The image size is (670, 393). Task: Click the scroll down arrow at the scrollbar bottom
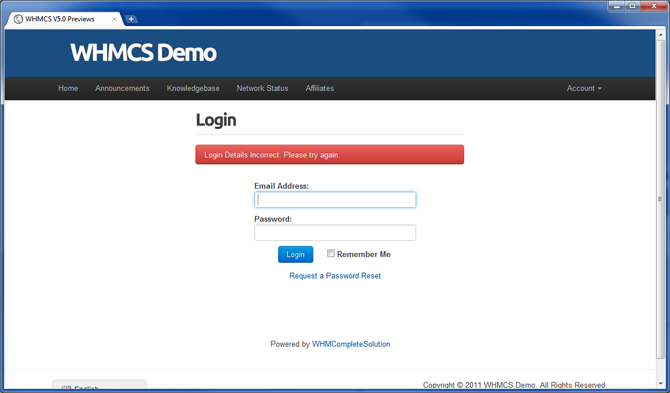coord(660,384)
